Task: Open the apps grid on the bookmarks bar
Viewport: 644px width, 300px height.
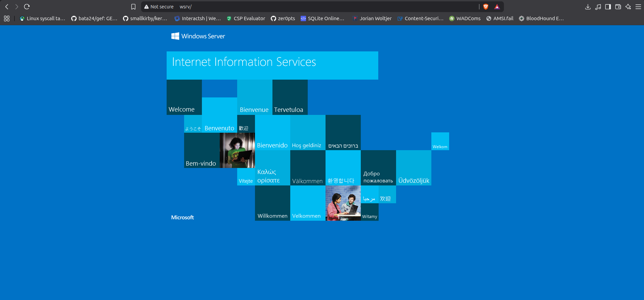Action: coord(7,18)
